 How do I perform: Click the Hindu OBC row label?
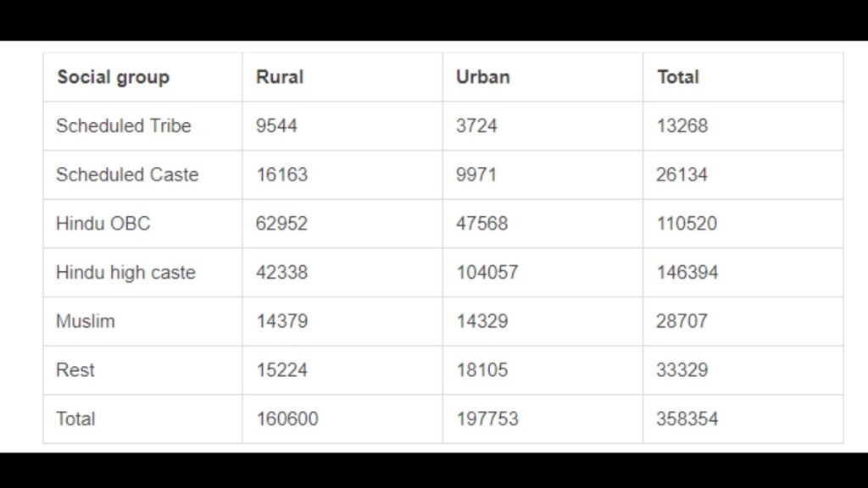point(103,225)
